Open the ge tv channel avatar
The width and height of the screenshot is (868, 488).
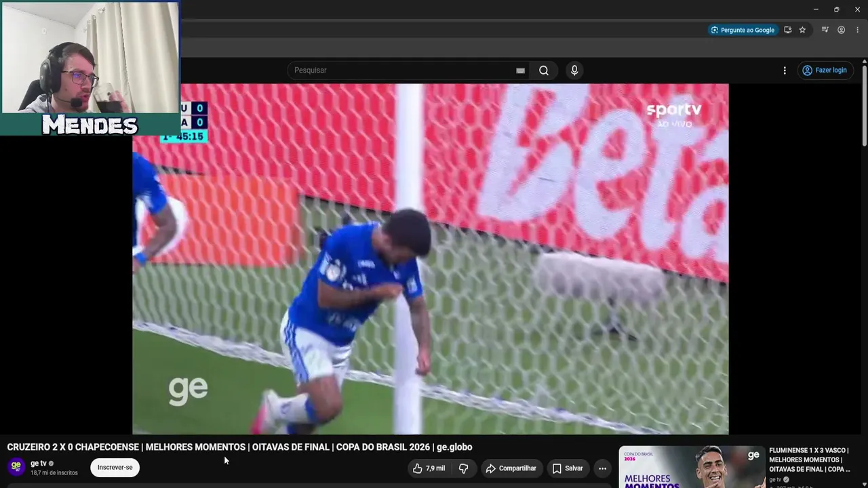point(16,467)
